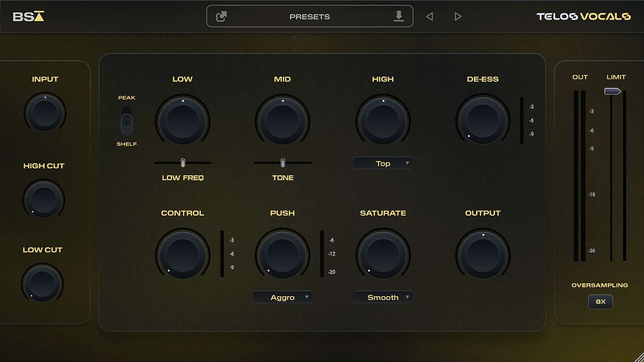Open the Push Aggro mode dropdown

[282, 297]
